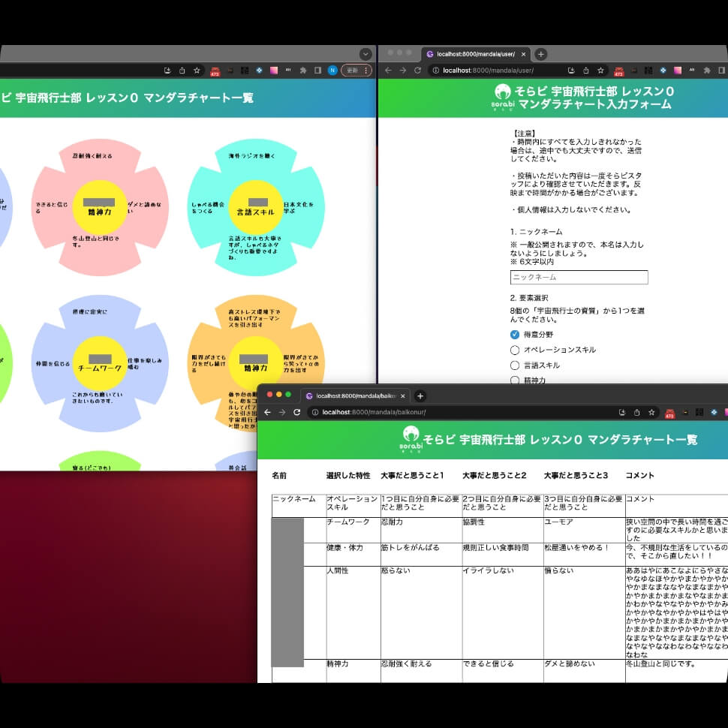The height and width of the screenshot is (728, 728).
Task: Select the オペレーションスキル radio option
Action: [515, 350]
